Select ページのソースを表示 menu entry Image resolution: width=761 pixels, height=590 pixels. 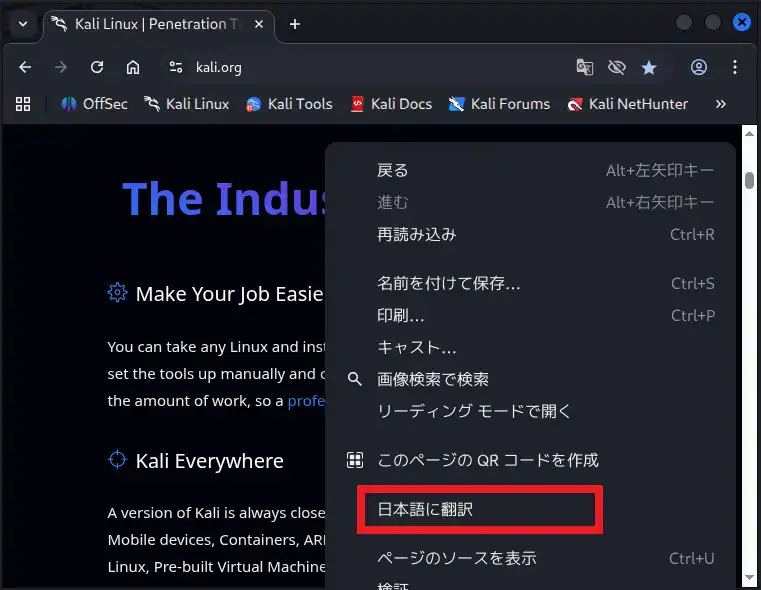click(530, 558)
